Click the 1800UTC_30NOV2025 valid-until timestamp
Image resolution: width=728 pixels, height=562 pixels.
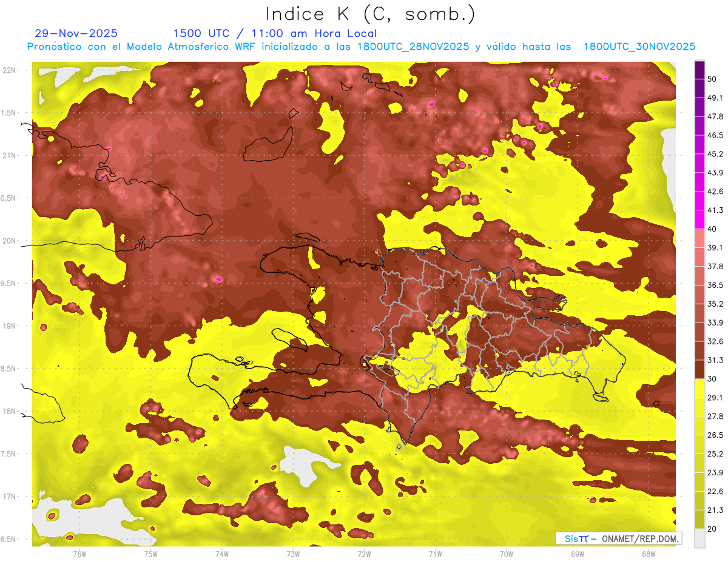coord(639,47)
